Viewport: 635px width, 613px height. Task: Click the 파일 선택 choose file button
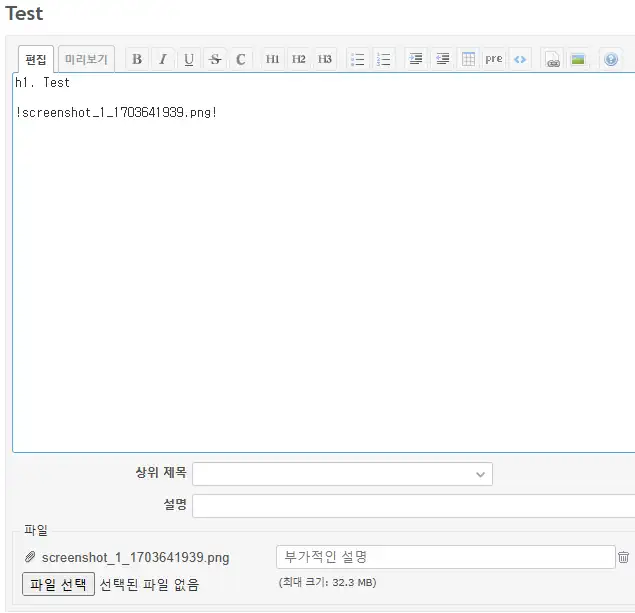click(58, 584)
